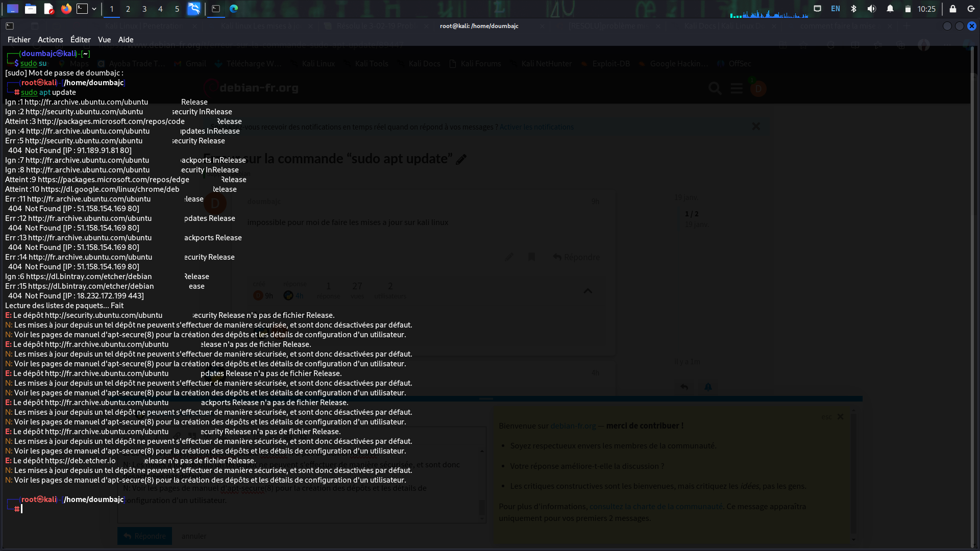Select the 'sudo apt update' command text
Screen dimensions: 980x551
pos(48,92)
